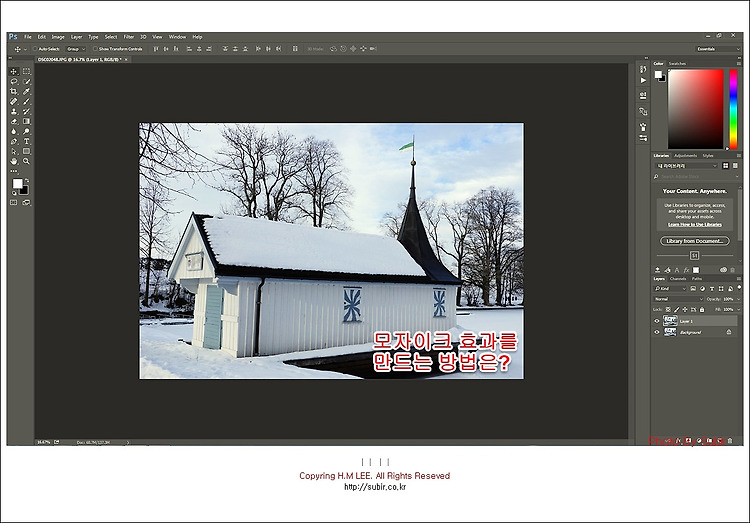This screenshot has height=523, width=750.
Task: Select the Gradient tool
Action: 26,122
